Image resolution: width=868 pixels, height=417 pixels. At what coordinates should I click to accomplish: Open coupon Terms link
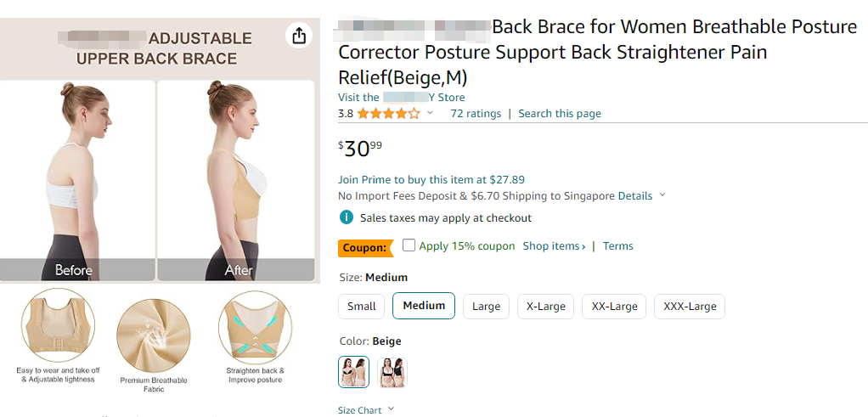[618, 246]
